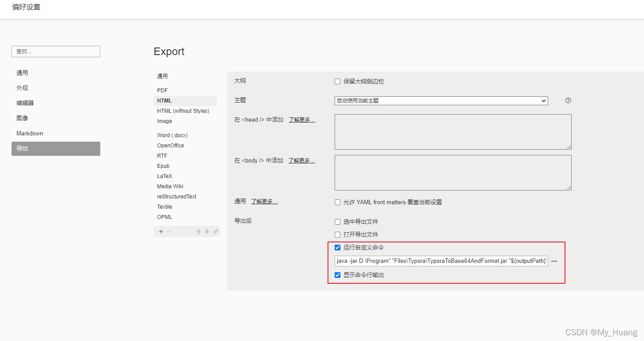
Task: Disable 显示命令行输出 checkbox
Action: (x=337, y=274)
